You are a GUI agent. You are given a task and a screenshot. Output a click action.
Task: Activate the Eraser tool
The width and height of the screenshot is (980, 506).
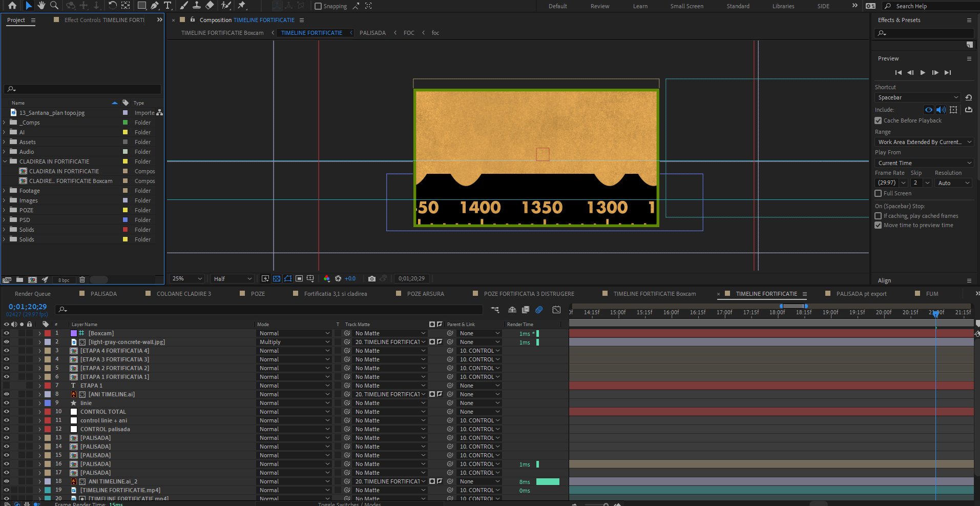210,6
